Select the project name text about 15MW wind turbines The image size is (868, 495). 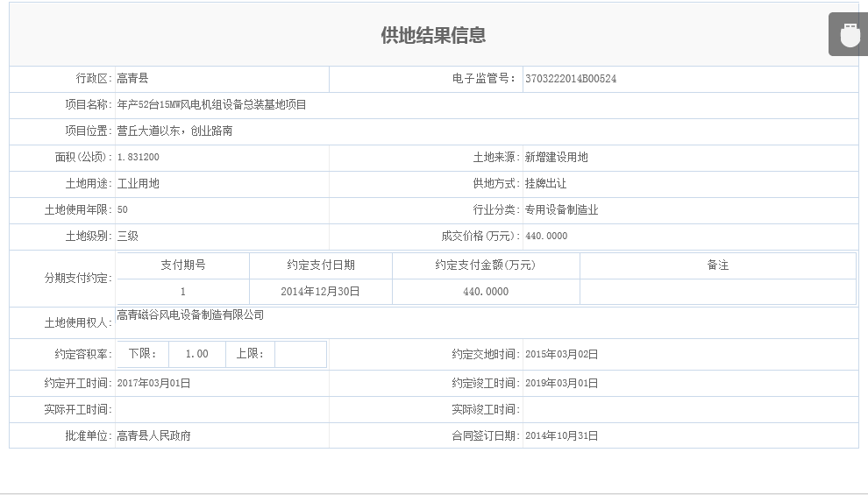[x=211, y=104]
